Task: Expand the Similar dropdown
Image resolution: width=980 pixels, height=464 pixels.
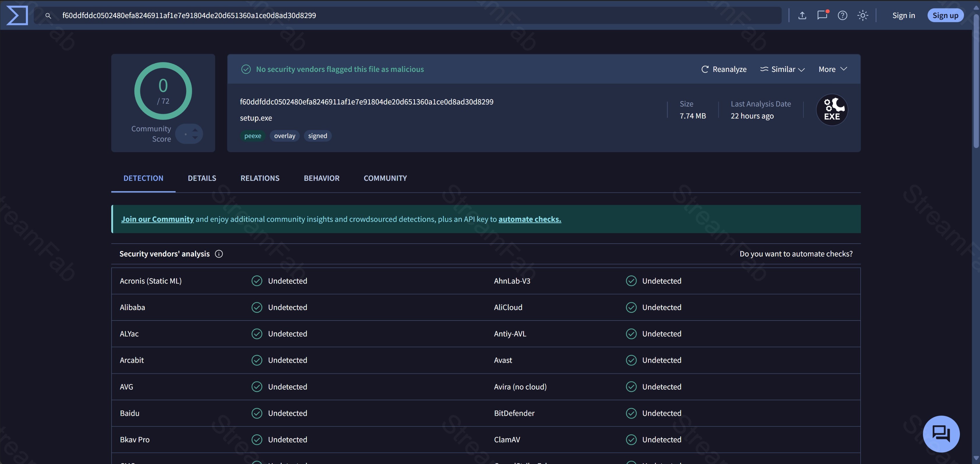Action: click(782, 69)
